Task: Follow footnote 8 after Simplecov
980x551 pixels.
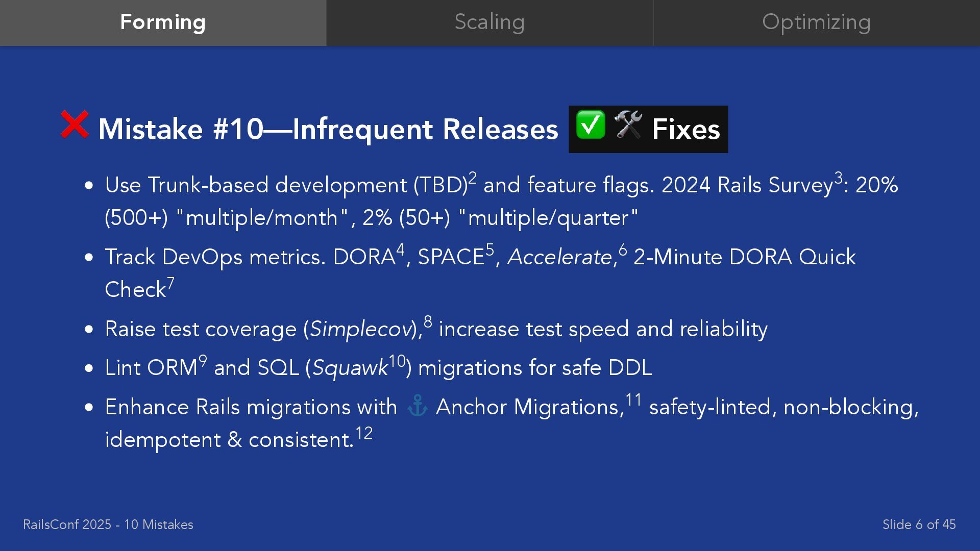Action: [428, 322]
